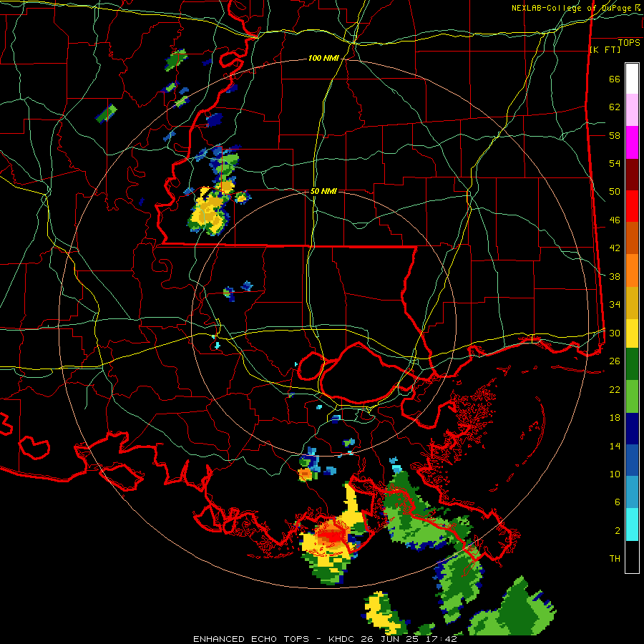Click the 34 value on legend
This screenshot has height=644, width=644.
point(615,305)
